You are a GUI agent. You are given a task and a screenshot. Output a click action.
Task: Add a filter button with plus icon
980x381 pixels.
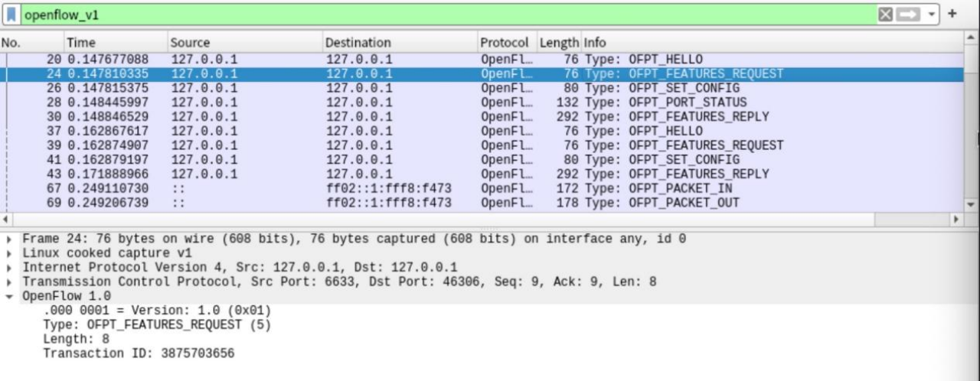pos(952,14)
